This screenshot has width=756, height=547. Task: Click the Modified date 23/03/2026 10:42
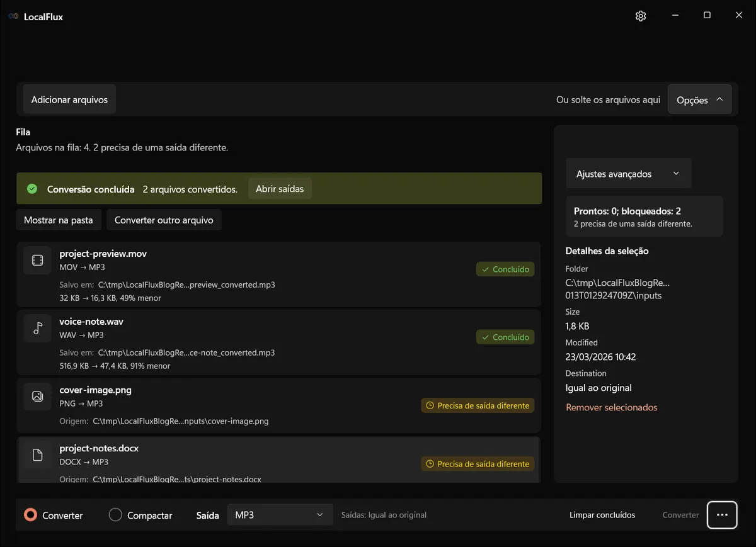[600, 357]
